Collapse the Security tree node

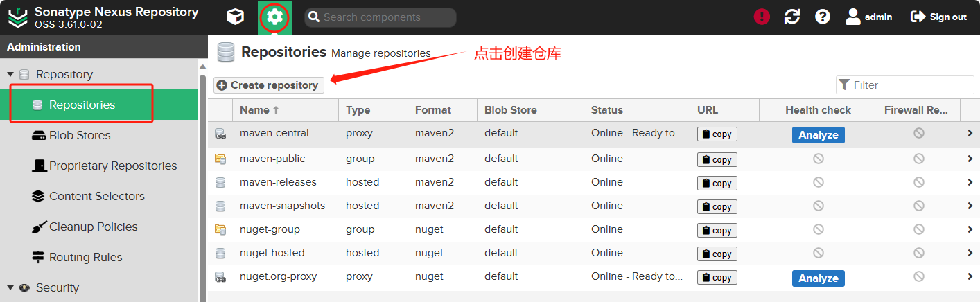10,287
